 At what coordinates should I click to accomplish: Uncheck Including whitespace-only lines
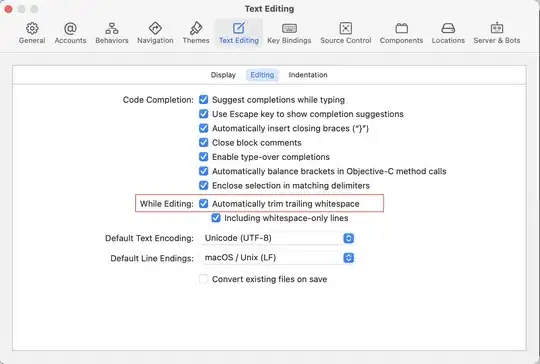[216, 218]
